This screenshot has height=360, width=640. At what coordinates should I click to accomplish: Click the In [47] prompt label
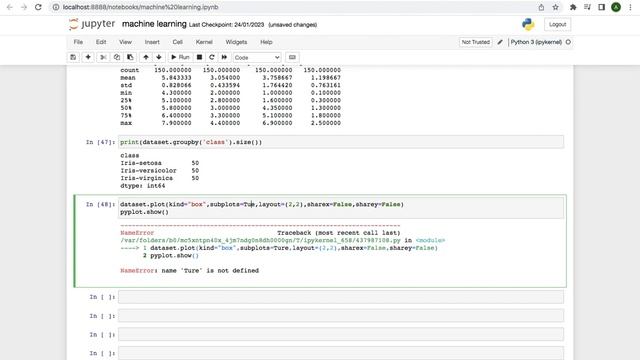click(100, 142)
